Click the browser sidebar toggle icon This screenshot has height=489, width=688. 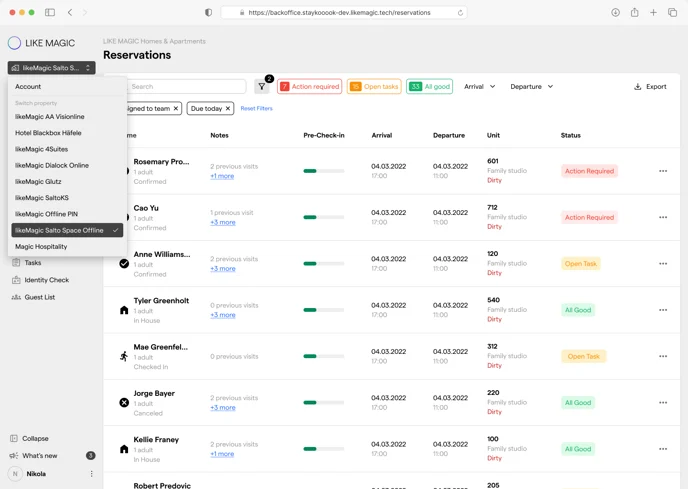[50, 12]
